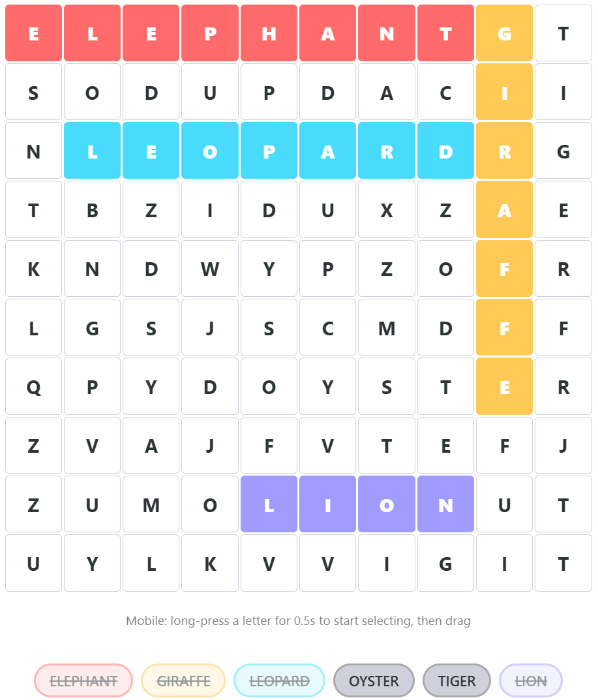Click the crossed-out LEOPARD word chip
The height and width of the screenshot is (700, 598).
tap(279, 680)
